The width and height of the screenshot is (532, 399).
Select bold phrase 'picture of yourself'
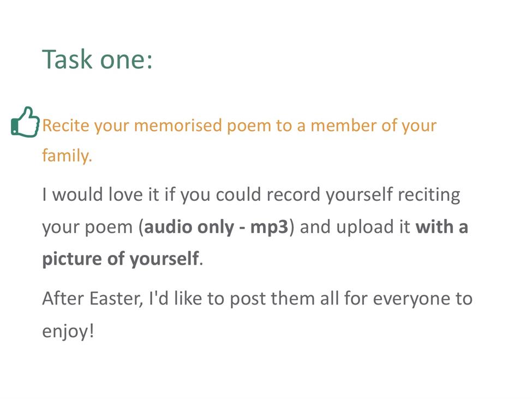coord(121,259)
